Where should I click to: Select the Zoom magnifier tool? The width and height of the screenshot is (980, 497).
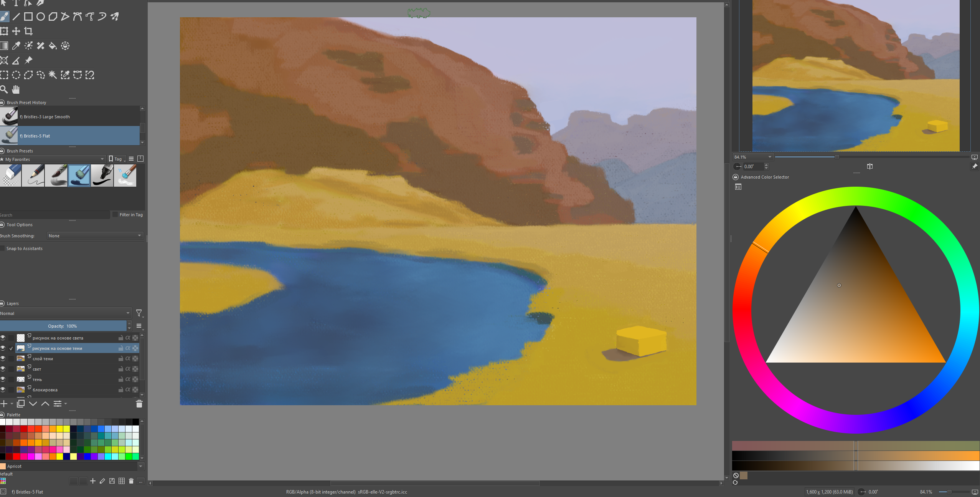[4, 89]
